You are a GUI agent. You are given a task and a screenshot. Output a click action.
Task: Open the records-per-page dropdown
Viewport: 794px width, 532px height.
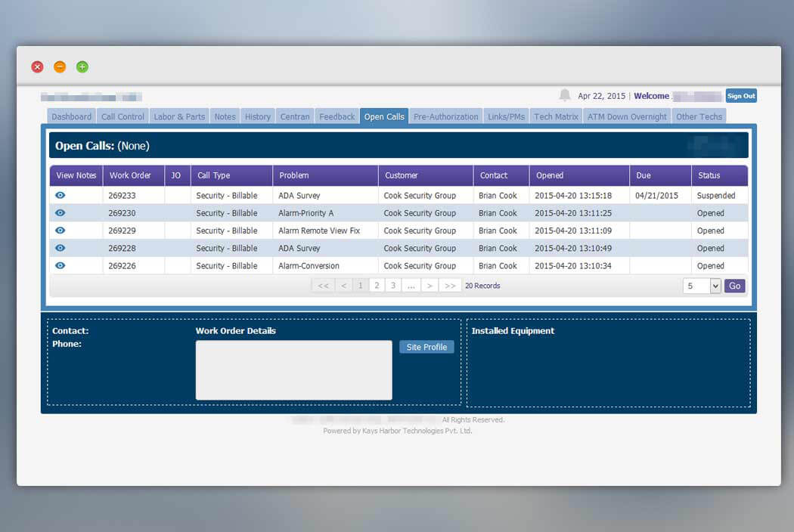click(x=701, y=286)
